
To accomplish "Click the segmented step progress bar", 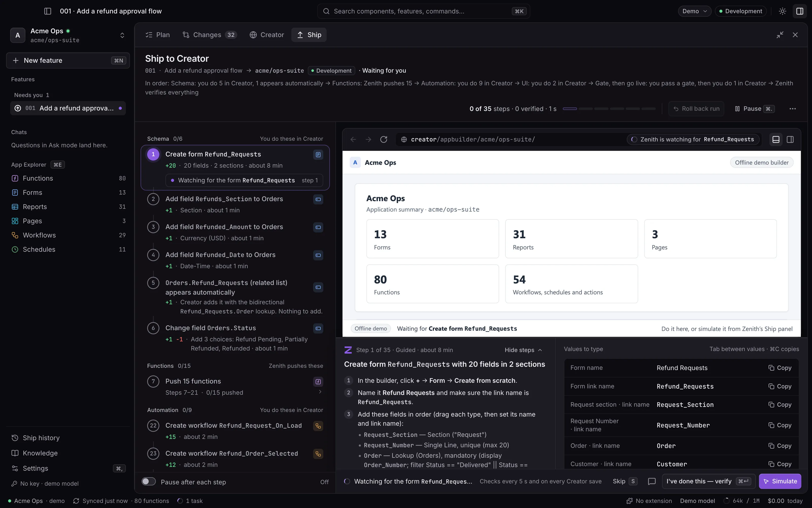I will pos(609,109).
